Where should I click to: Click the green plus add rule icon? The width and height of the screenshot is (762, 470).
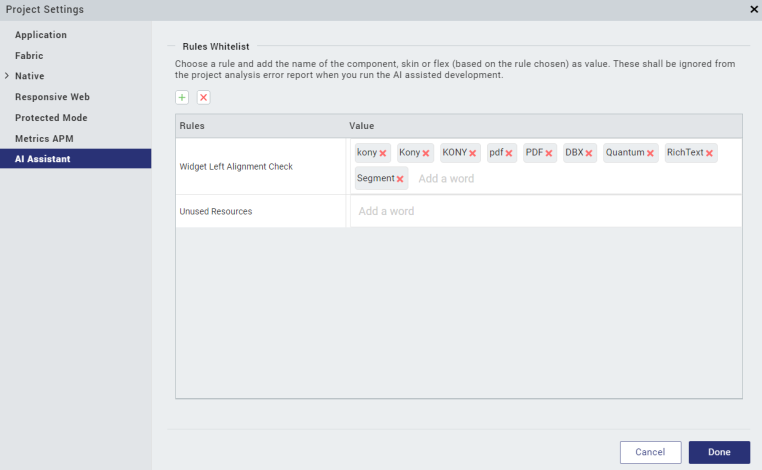pos(182,97)
